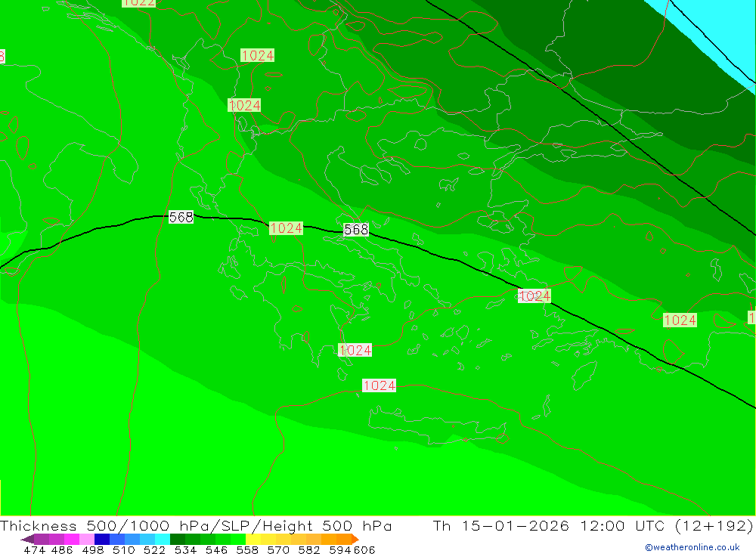Click the 568 height label beside the 1024 label
The width and height of the screenshot is (756, 554).
(356, 230)
